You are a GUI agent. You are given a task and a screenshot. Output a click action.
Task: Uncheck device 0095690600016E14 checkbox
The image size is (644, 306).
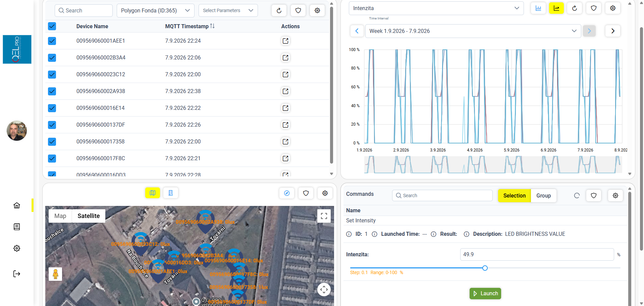[52, 108]
